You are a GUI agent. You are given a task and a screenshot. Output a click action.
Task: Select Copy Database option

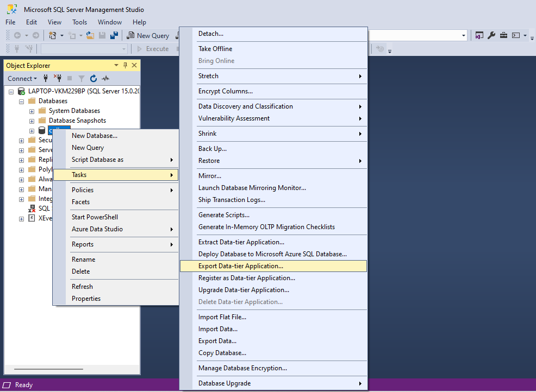tap(273, 353)
